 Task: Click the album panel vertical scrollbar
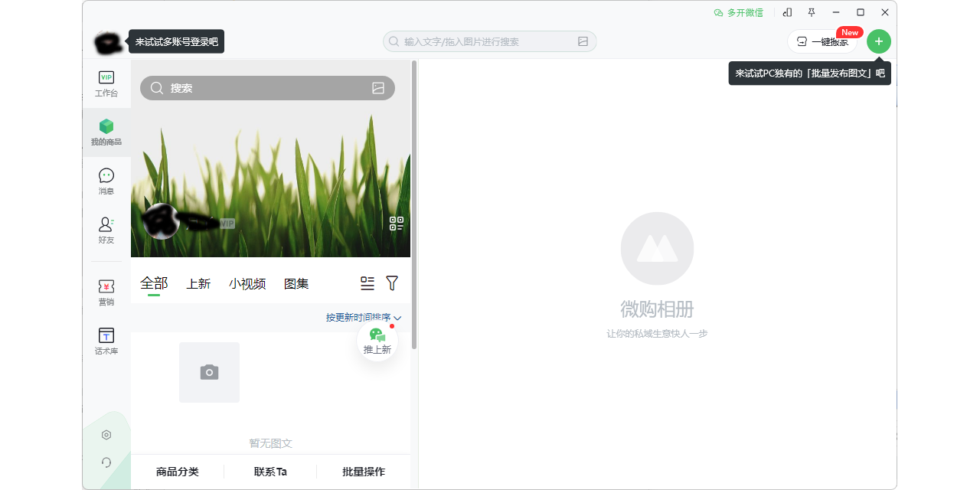point(414,205)
